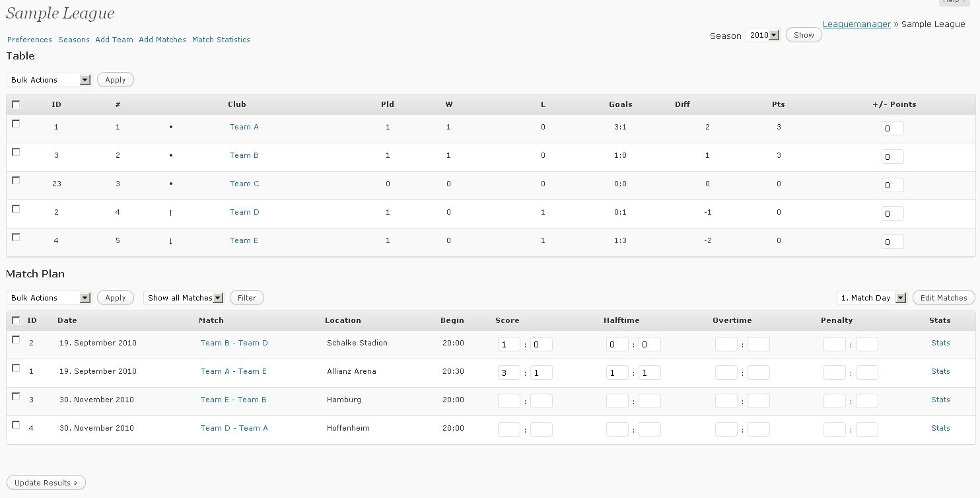Expand the 1. Match Day dropdown

(x=872, y=298)
